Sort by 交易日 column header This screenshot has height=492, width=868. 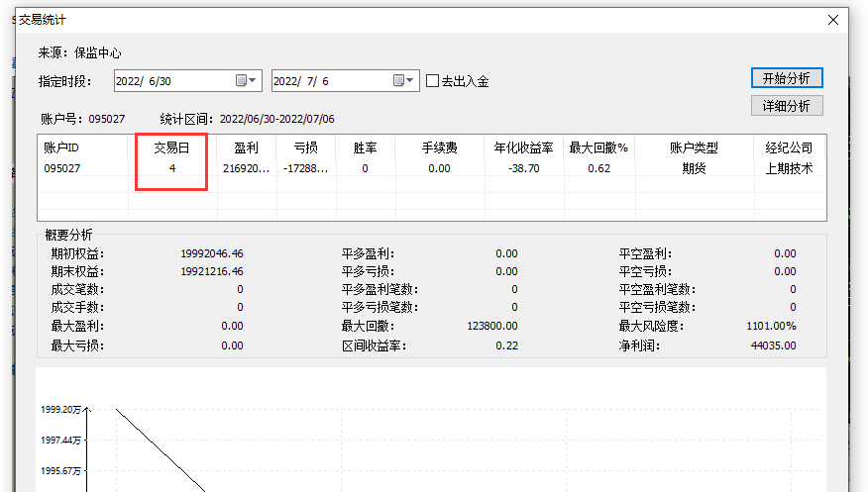point(171,148)
